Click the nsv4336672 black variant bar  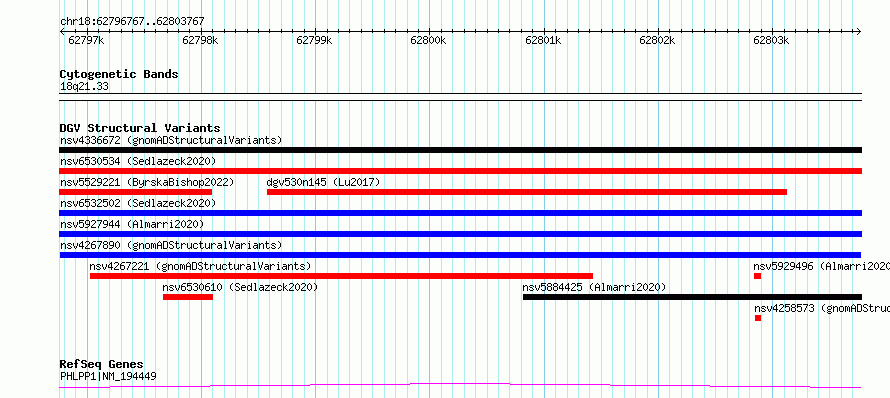click(x=460, y=150)
